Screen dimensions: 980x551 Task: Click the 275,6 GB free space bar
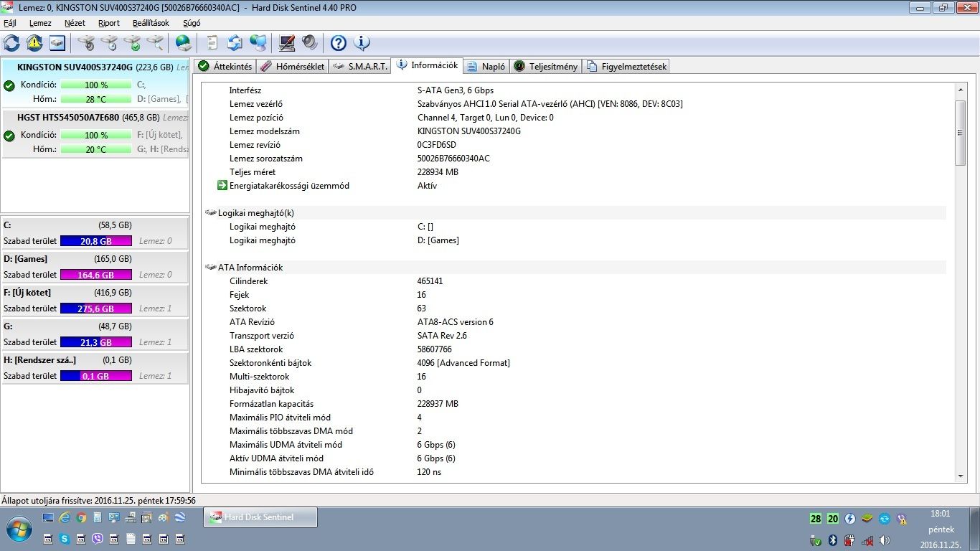point(96,309)
